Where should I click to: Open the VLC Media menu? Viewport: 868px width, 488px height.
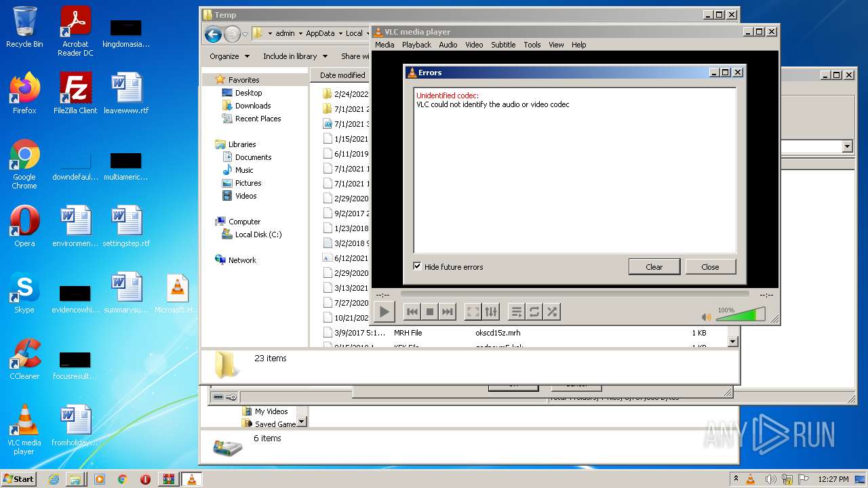[x=384, y=45]
